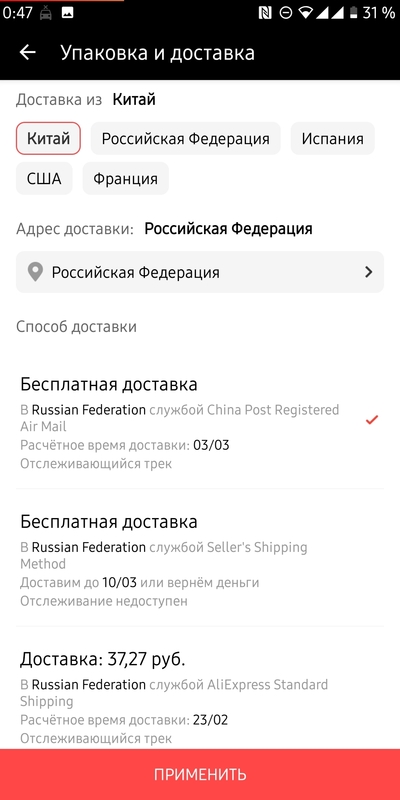Choose Испания as ship-from country
This screenshot has height=800, width=400.
(x=333, y=138)
